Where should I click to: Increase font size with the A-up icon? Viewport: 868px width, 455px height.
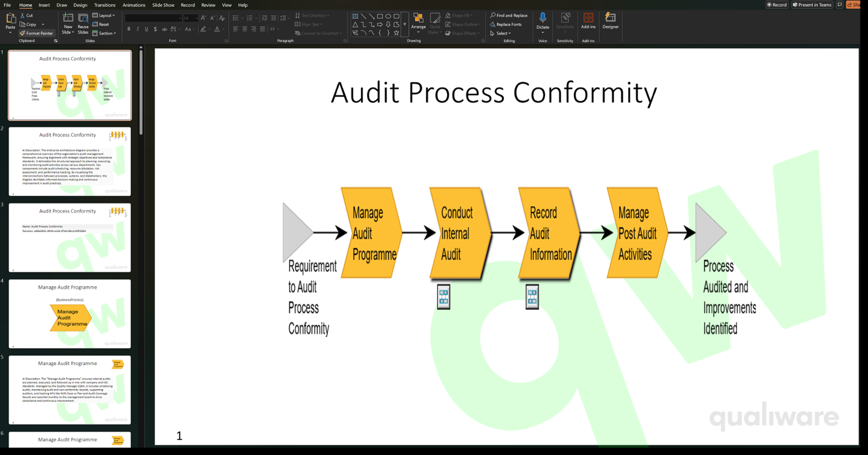(x=203, y=18)
